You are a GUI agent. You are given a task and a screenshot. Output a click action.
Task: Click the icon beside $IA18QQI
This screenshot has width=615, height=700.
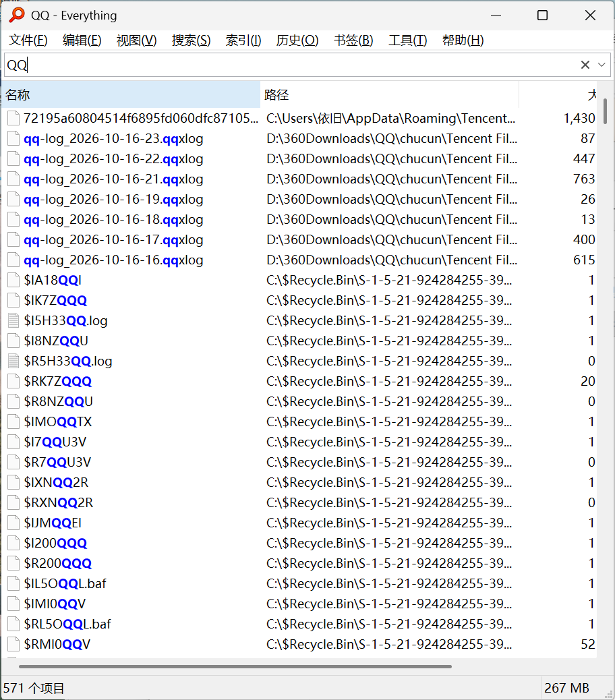14,281
